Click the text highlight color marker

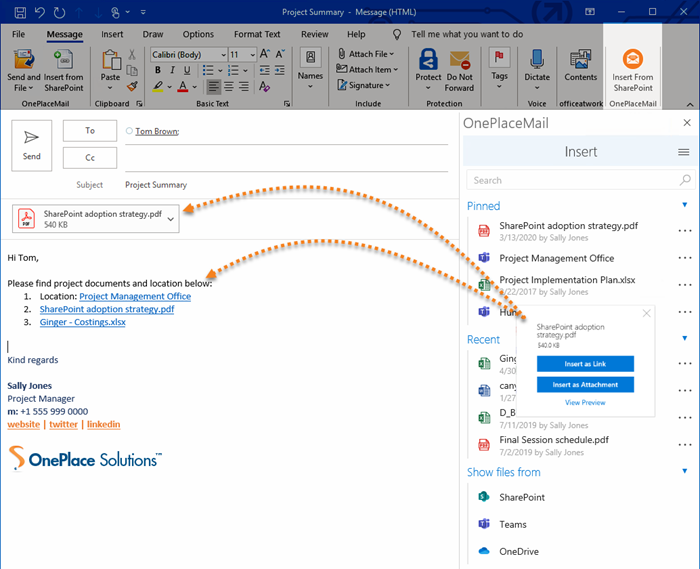tap(158, 86)
